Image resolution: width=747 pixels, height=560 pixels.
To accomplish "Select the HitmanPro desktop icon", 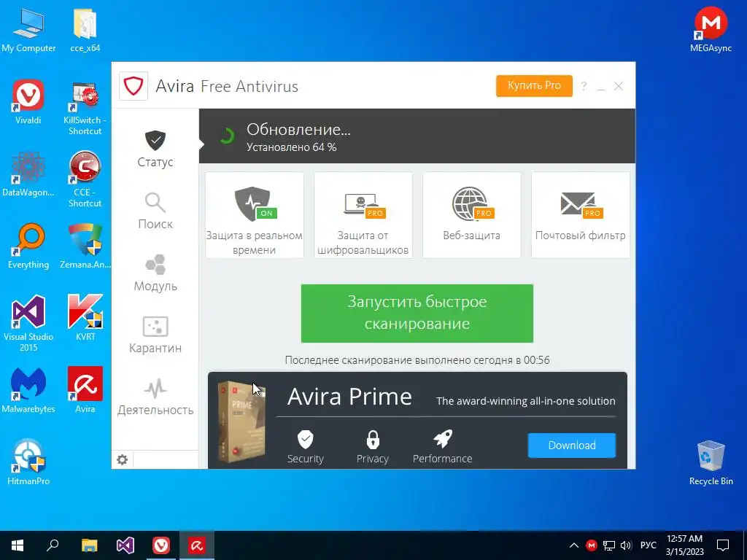I will 28,463.
